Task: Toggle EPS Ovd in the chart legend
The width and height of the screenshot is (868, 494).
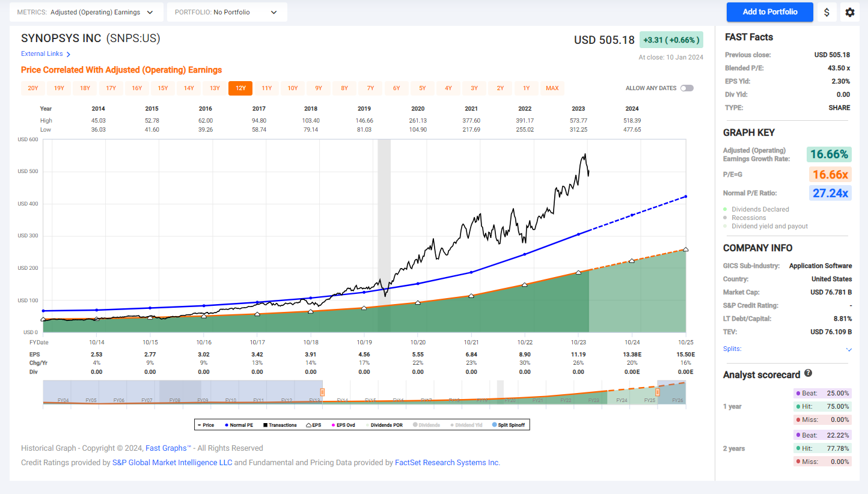Action: [x=343, y=425]
